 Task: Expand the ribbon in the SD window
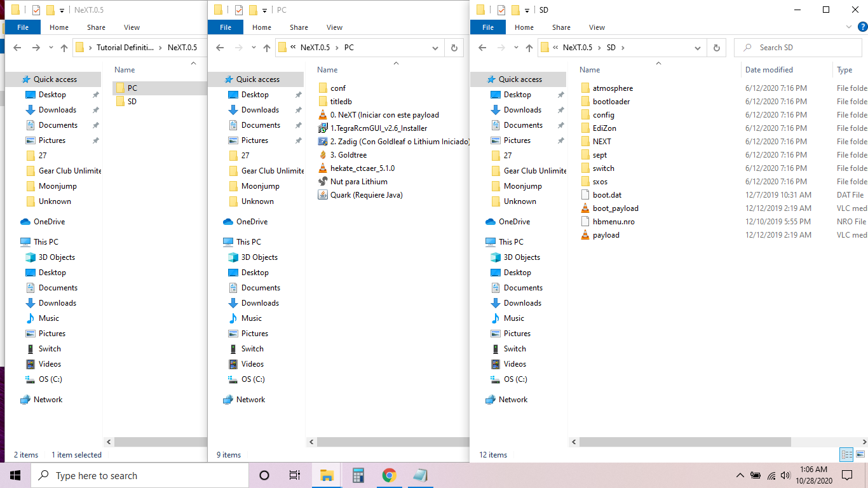[x=850, y=27]
